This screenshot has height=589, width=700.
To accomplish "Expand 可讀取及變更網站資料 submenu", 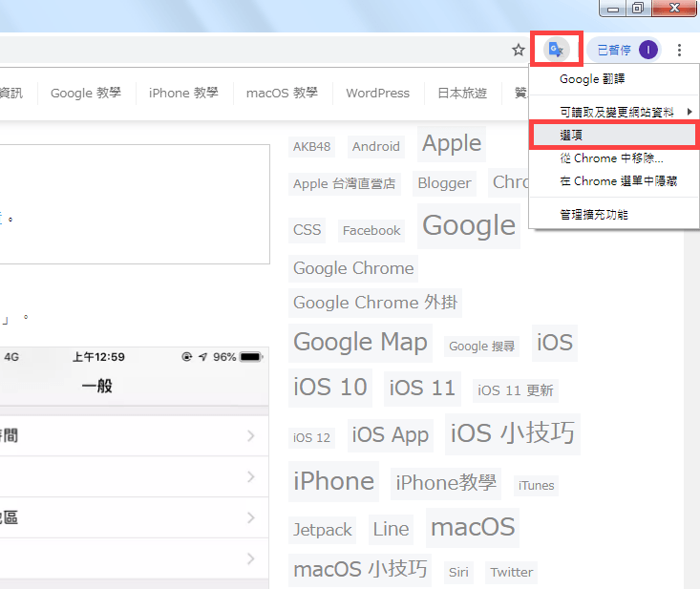I will 614,112.
